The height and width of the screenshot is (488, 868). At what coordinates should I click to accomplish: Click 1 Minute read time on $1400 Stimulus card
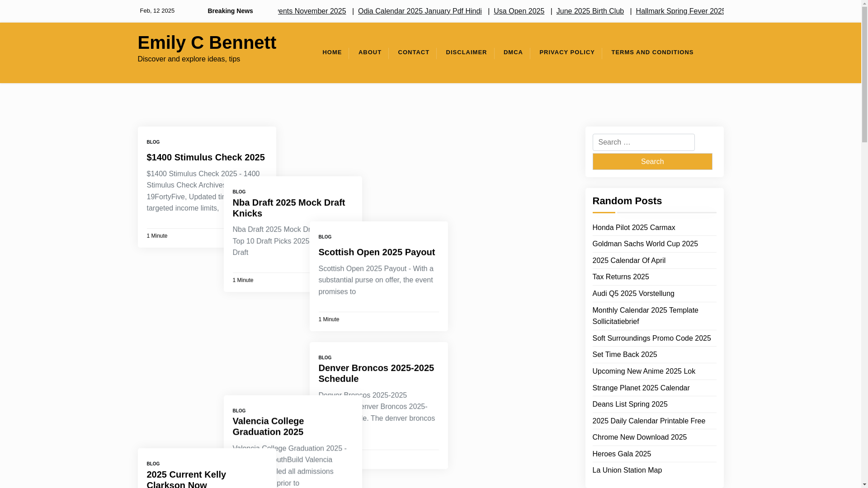[x=157, y=236]
